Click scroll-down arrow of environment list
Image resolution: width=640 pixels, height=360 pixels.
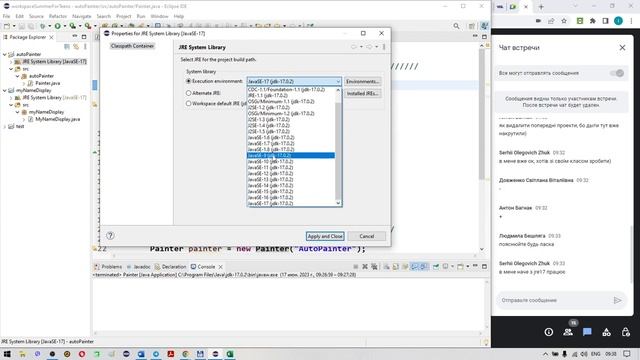coord(338,203)
